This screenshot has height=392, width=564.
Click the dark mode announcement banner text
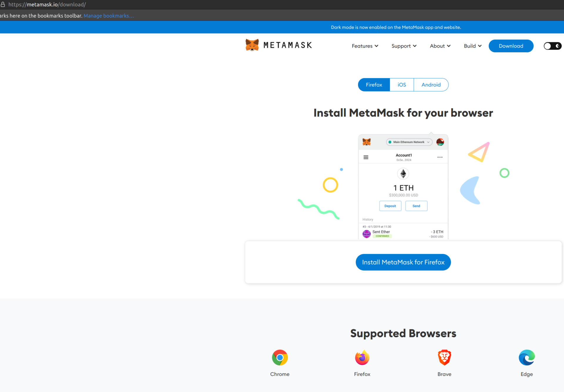click(x=396, y=27)
